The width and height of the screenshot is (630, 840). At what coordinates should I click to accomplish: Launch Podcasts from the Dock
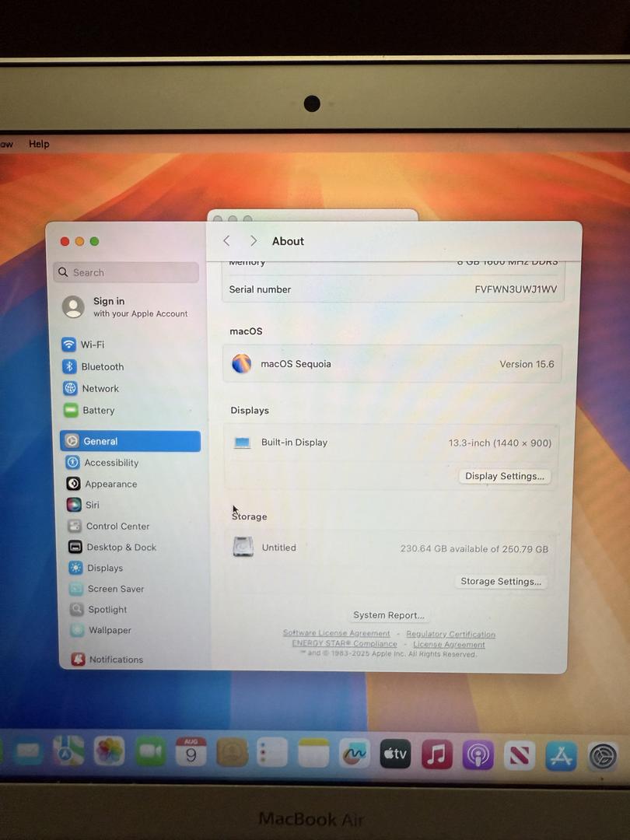(x=478, y=754)
